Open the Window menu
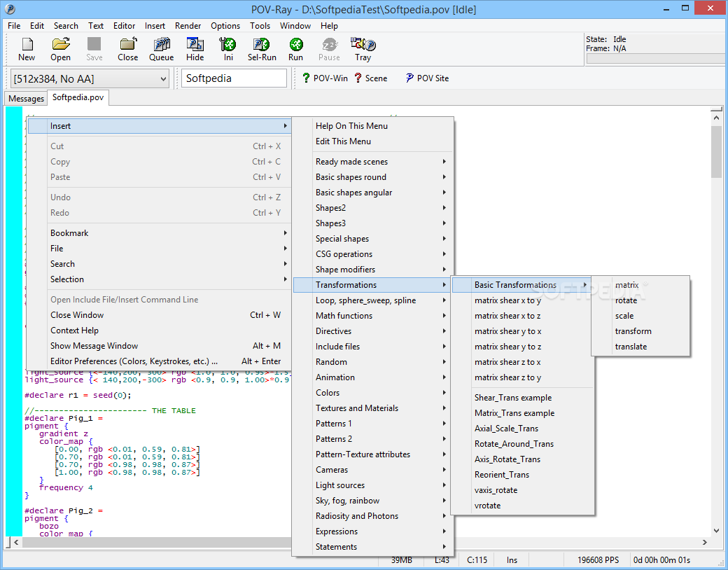This screenshot has height=570, width=728. [x=295, y=26]
